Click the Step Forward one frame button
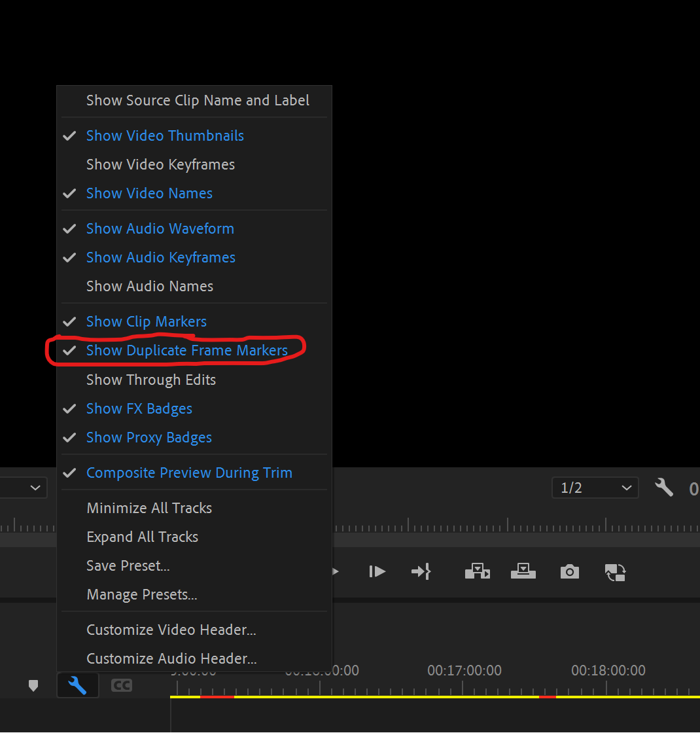700x733 pixels. click(377, 571)
